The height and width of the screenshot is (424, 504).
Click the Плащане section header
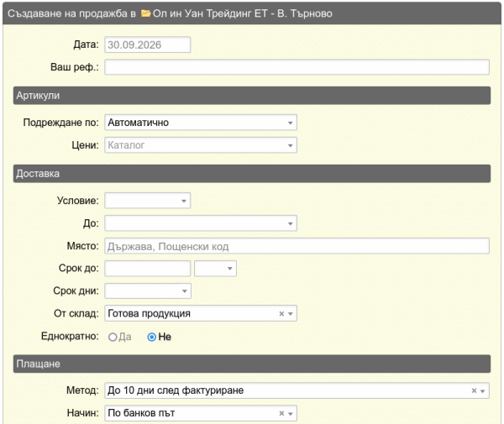click(252, 364)
